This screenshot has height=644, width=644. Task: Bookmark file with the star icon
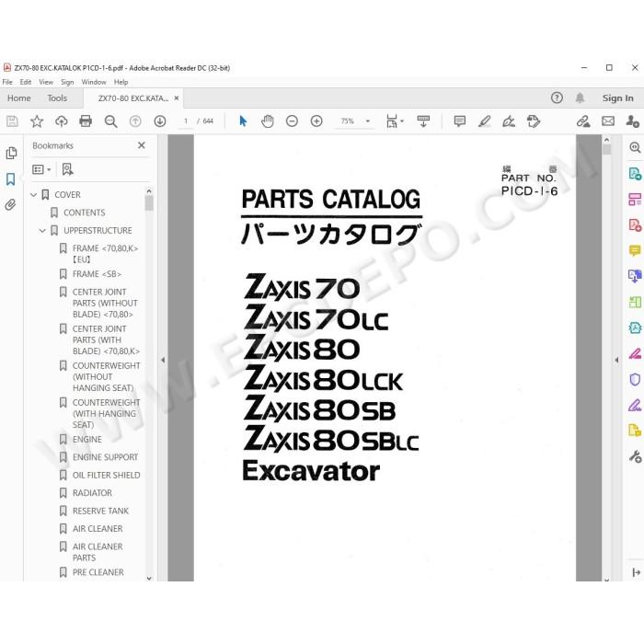(x=37, y=121)
